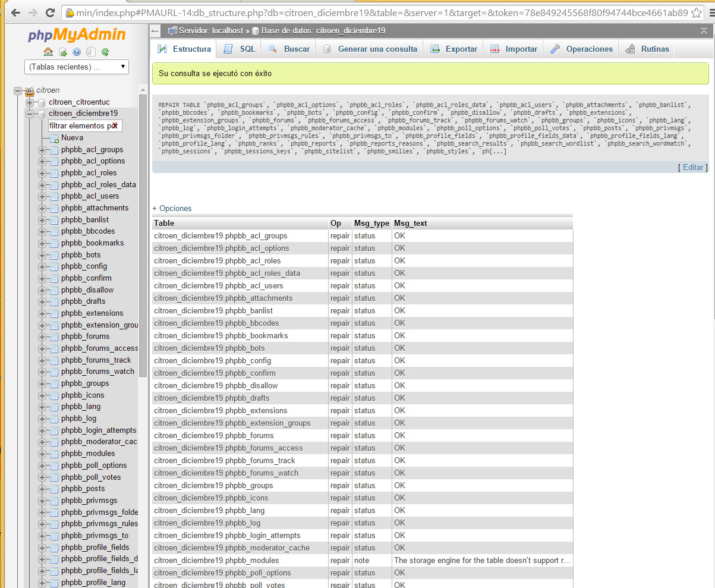Collapse the citroen_diciembre19 database tree
Viewport: 715px width, 588px height.
click(29, 114)
